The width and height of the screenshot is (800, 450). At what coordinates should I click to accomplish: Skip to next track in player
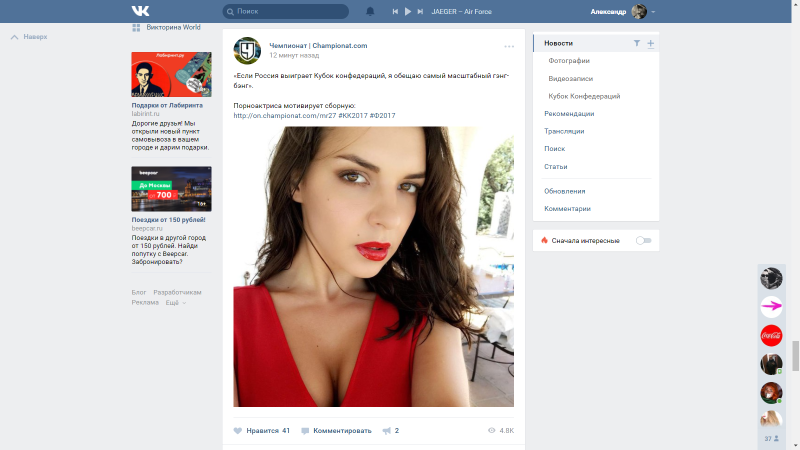coord(420,11)
